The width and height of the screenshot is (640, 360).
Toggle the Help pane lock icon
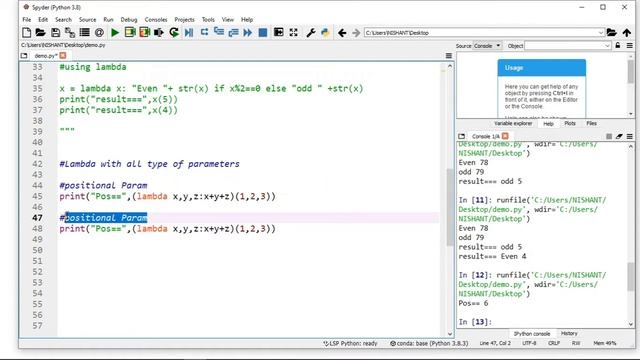(618, 46)
